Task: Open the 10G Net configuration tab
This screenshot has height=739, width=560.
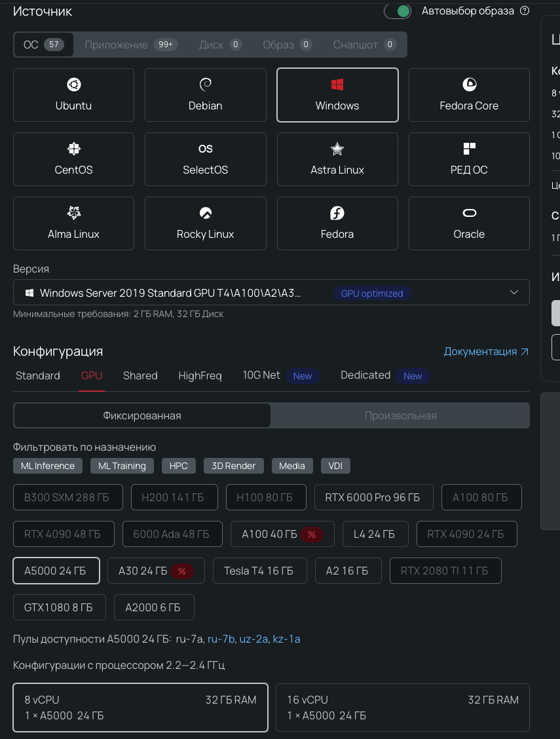Action: tap(281, 375)
